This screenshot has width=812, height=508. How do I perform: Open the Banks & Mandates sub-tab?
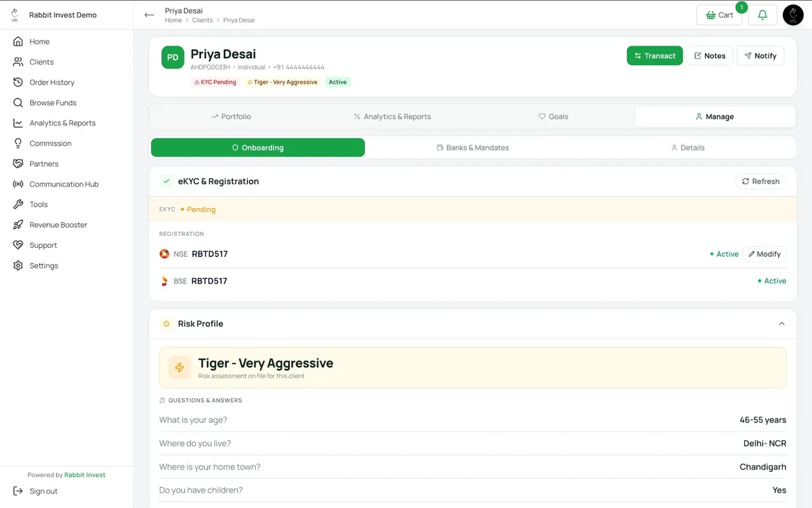click(473, 148)
